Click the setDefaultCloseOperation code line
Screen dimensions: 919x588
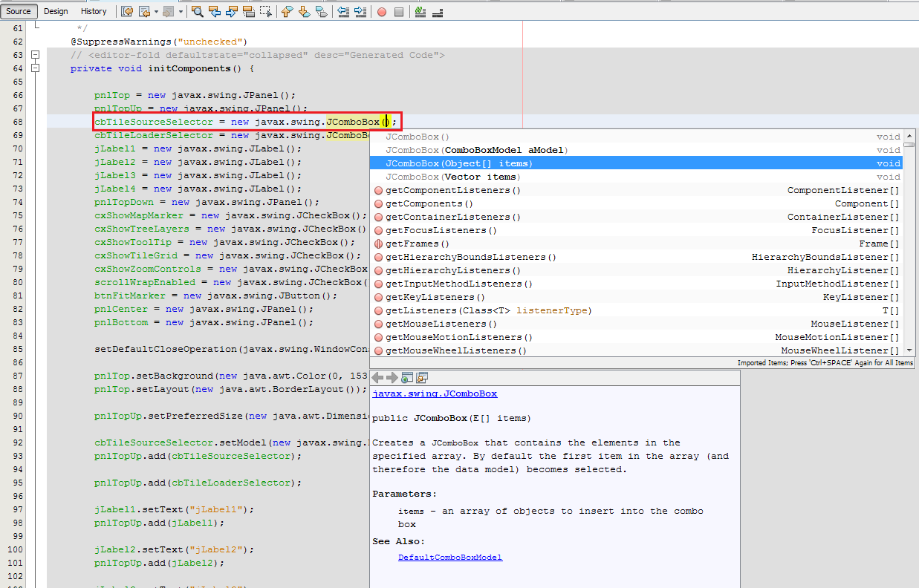click(x=232, y=349)
